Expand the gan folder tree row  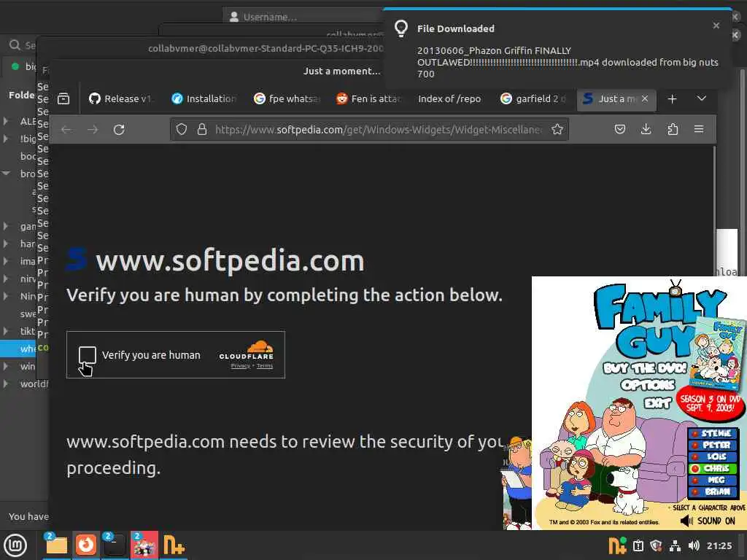[x=6, y=226]
